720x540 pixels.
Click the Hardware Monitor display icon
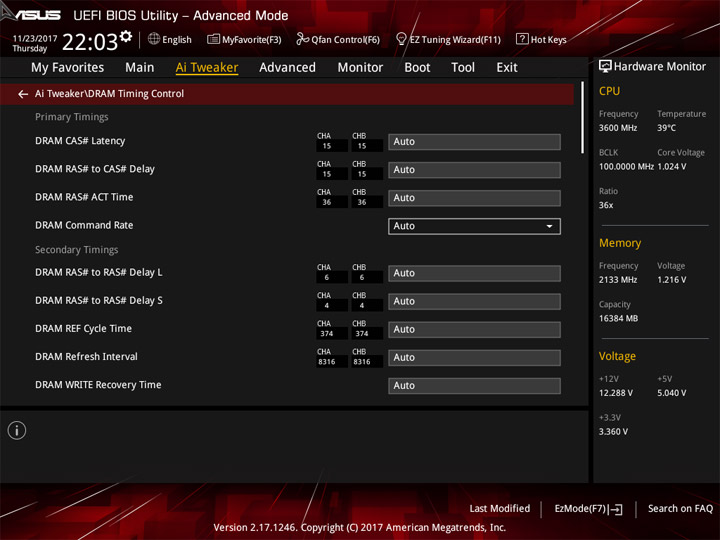(x=605, y=67)
